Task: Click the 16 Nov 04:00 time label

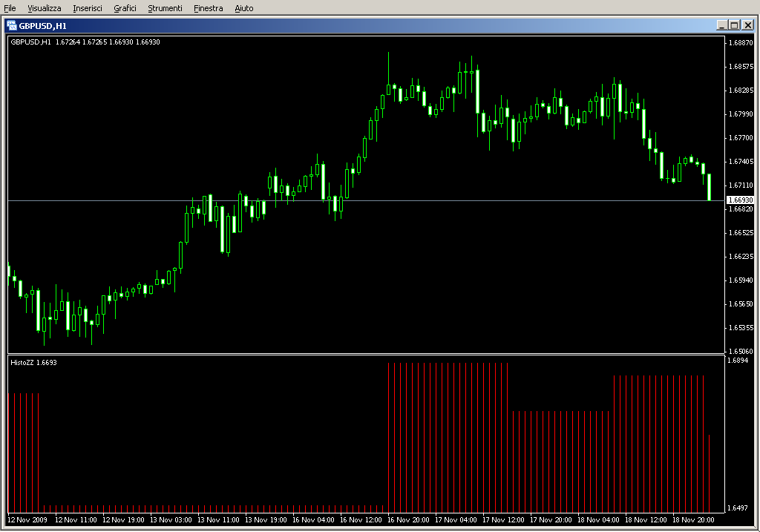Action: tap(313, 520)
